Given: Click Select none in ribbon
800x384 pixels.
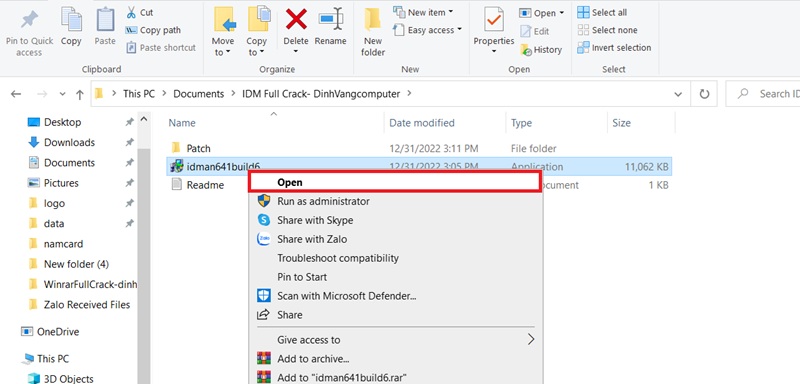Looking at the screenshot, I should [x=607, y=30].
